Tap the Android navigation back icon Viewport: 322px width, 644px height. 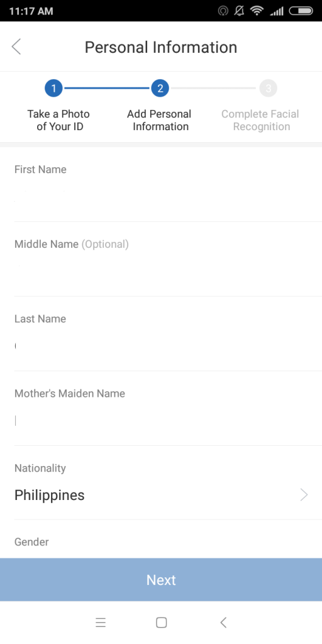pos(223,623)
